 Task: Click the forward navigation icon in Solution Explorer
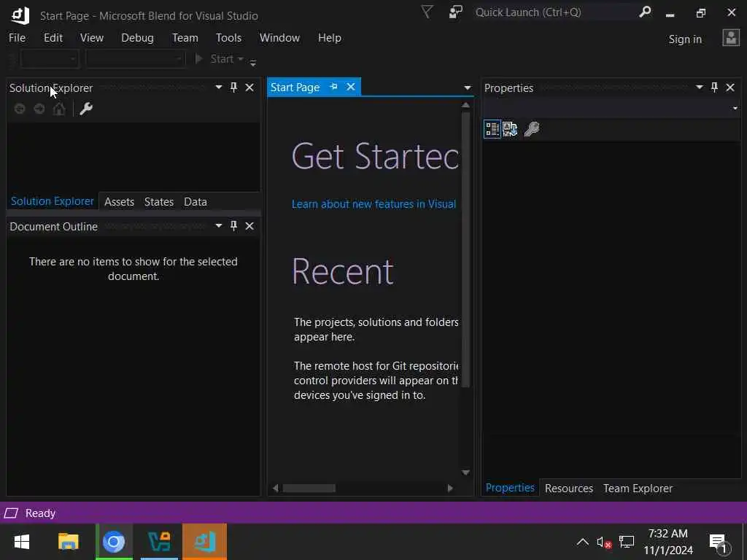39,109
